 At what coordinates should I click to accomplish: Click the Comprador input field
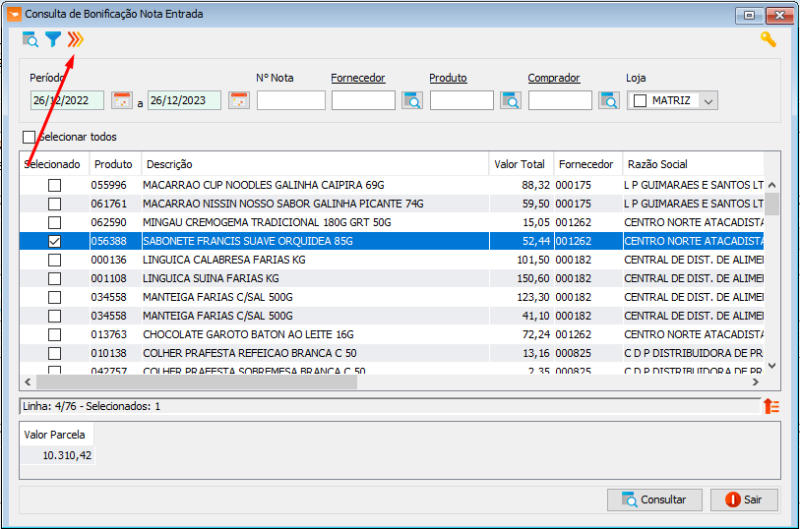[x=560, y=100]
